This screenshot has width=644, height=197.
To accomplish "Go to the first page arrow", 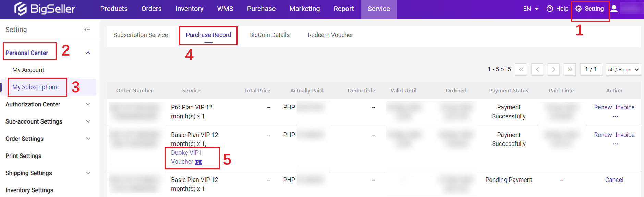I will click(521, 70).
